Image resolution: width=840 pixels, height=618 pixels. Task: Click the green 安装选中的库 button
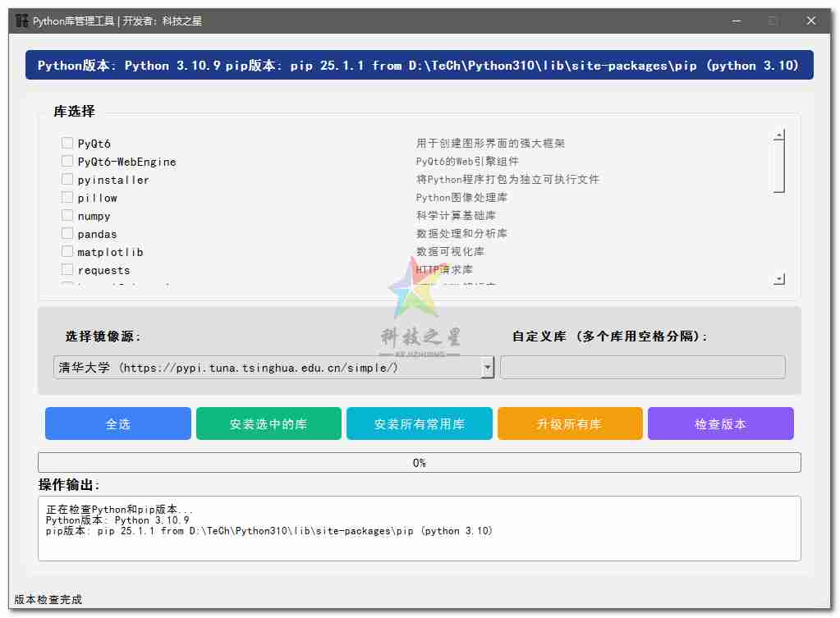click(269, 424)
